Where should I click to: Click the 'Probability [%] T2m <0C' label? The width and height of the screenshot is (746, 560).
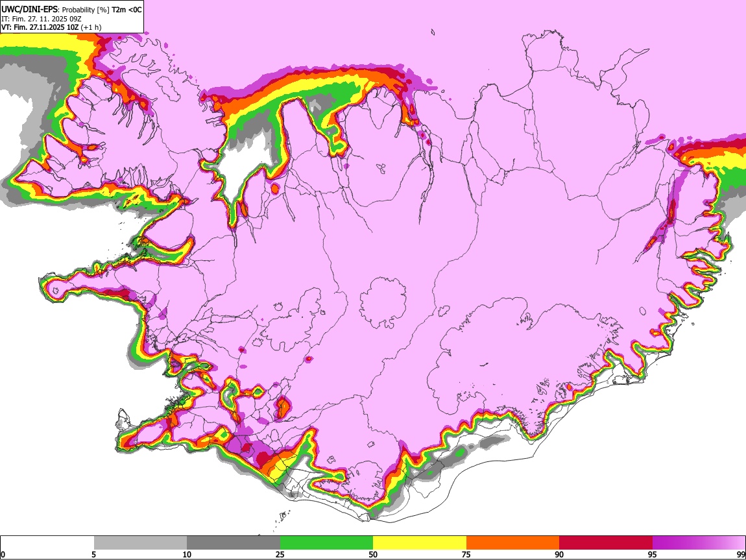pos(101,10)
